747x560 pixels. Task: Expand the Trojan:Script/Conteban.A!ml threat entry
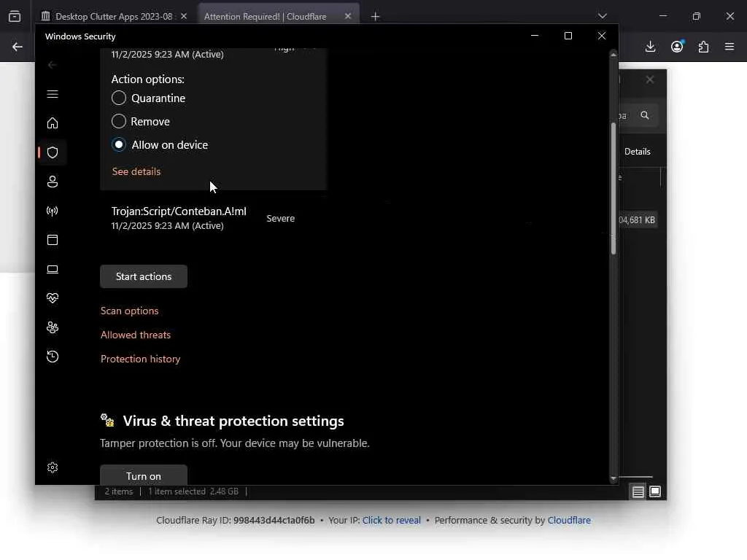(x=213, y=218)
